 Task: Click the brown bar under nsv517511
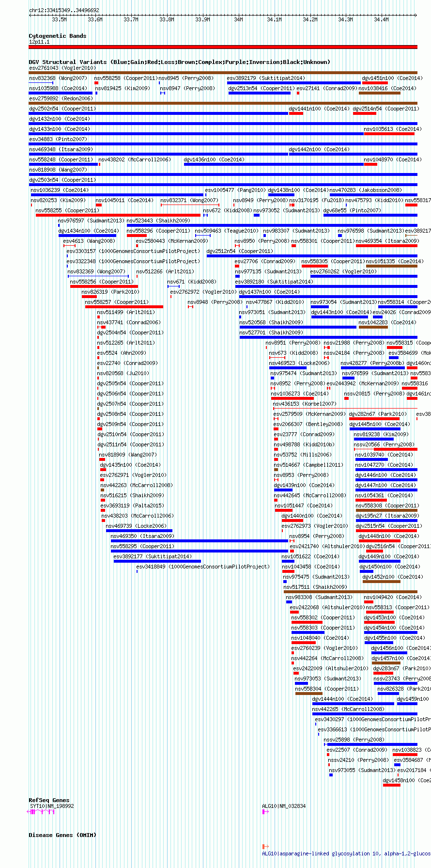click(350, 592)
